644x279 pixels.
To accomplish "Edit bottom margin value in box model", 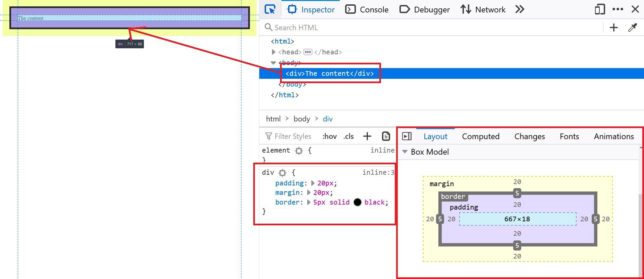I will tap(517, 256).
